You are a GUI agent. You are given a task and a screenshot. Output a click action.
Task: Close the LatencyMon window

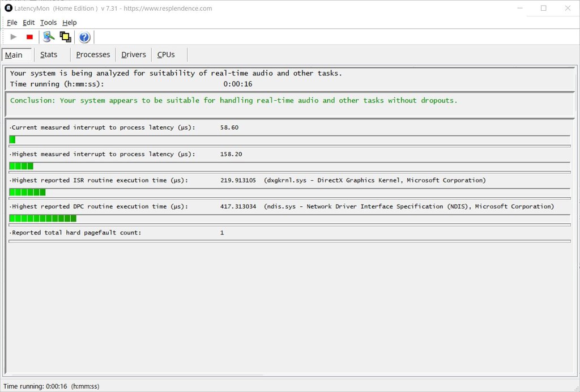568,8
